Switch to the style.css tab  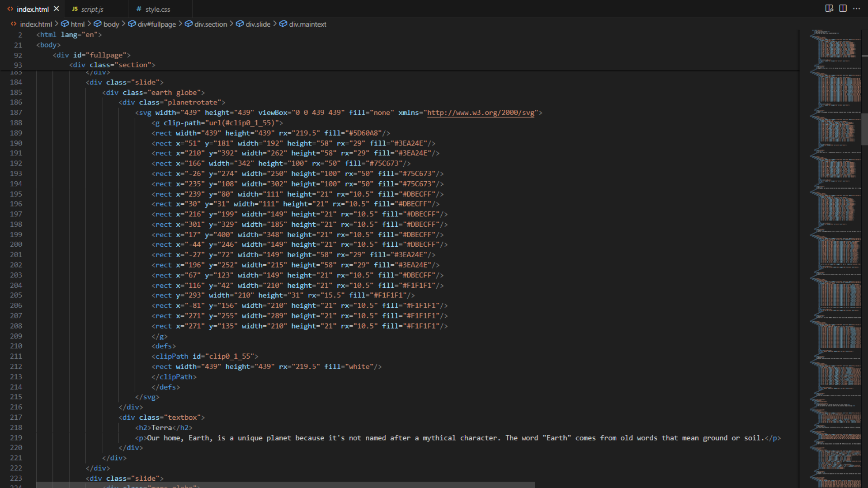coord(157,9)
